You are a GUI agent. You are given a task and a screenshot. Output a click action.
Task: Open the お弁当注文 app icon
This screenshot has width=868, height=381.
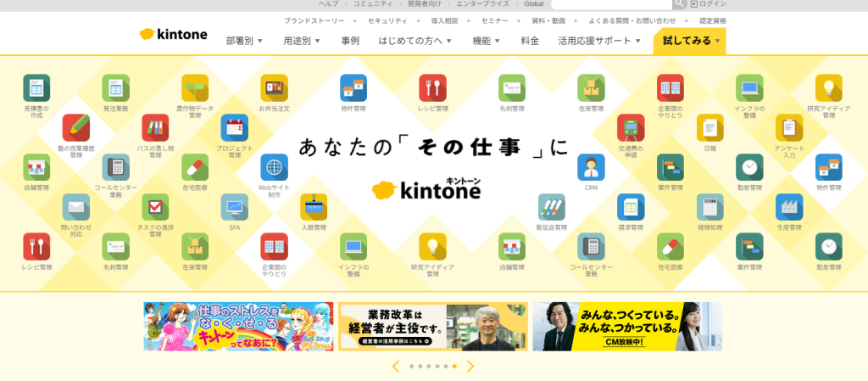(x=274, y=87)
